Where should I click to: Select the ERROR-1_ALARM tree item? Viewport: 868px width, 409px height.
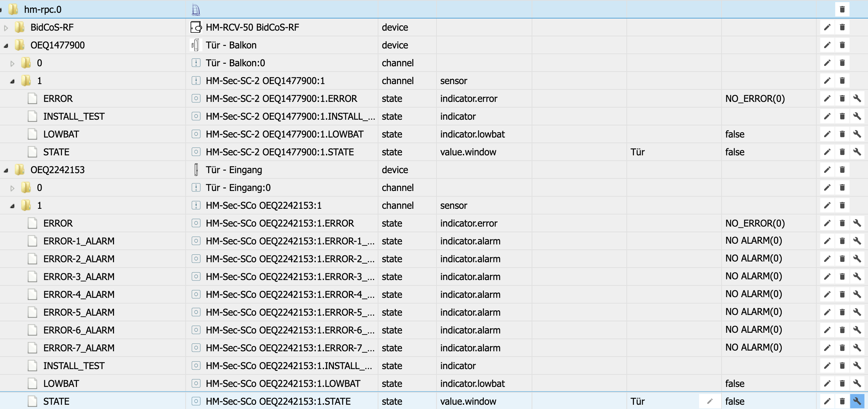click(79, 241)
